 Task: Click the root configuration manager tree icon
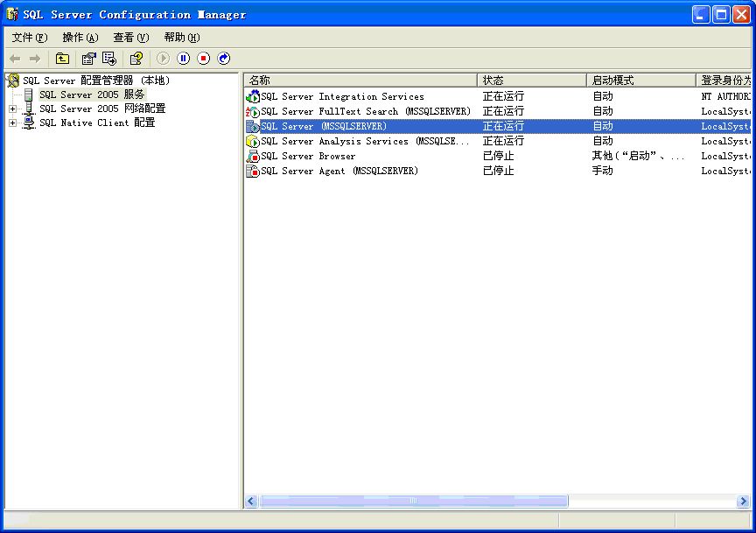13,81
